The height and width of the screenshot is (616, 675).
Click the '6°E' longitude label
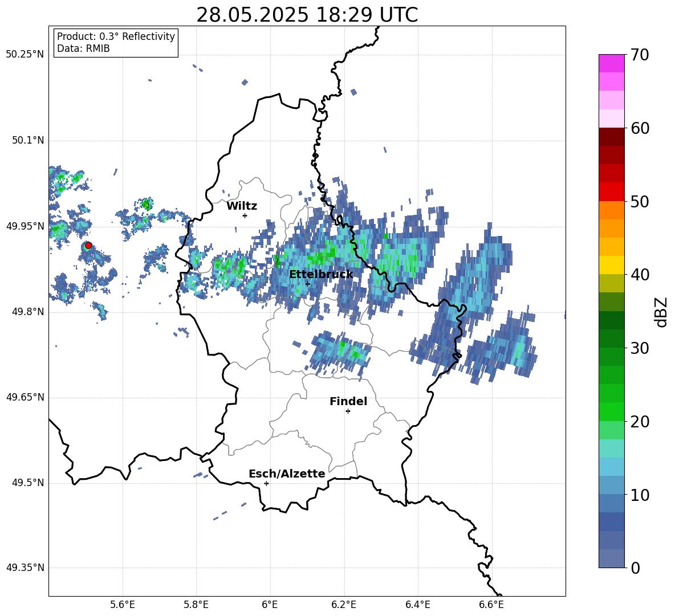point(270,605)
